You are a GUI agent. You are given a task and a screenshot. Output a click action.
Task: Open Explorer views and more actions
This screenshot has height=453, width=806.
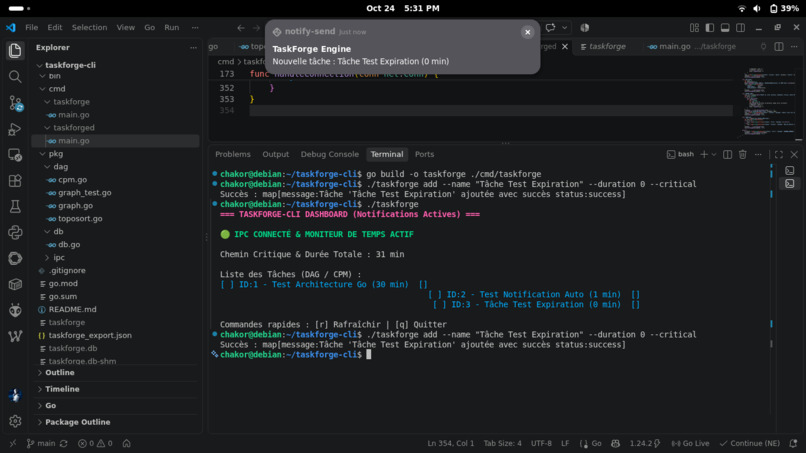[193, 47]
